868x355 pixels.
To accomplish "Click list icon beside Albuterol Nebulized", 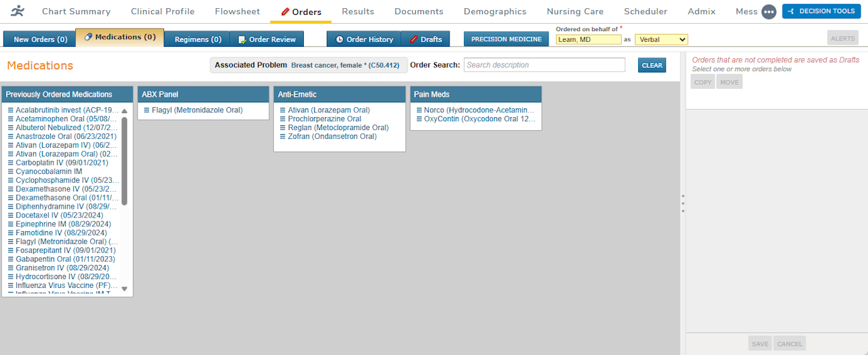I will (10, 127).
